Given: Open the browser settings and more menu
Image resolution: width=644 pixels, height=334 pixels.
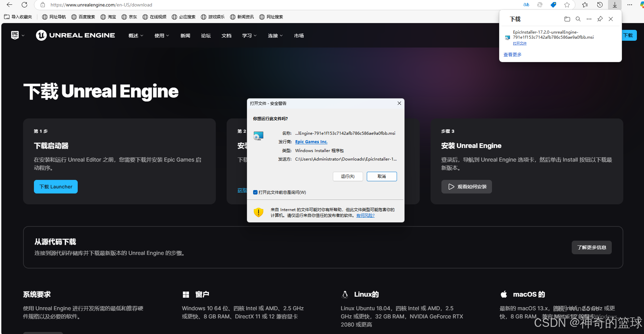Looking at the screenshot, I should pyautogui.click(x=630, y=5).
